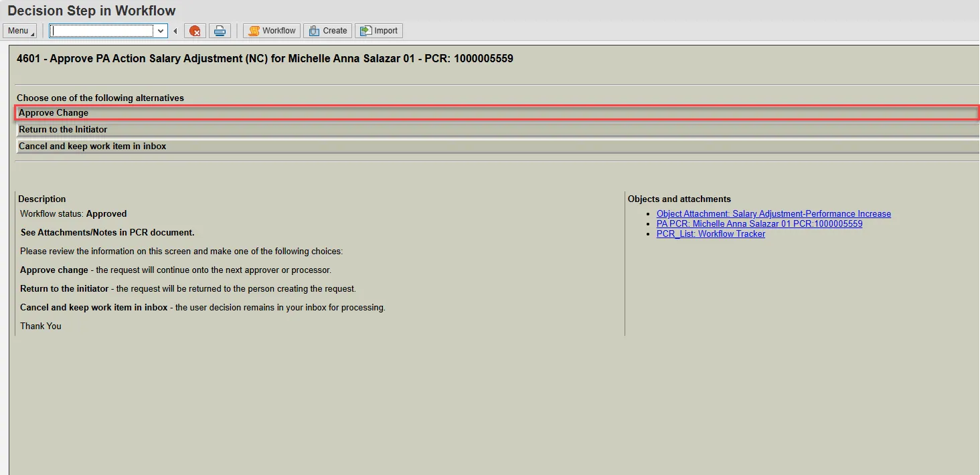Click the Decision Step in Workflow title

92,11
